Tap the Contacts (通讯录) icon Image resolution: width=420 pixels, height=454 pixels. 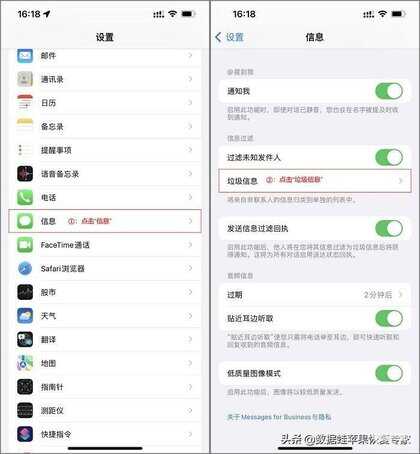point(25,79)
